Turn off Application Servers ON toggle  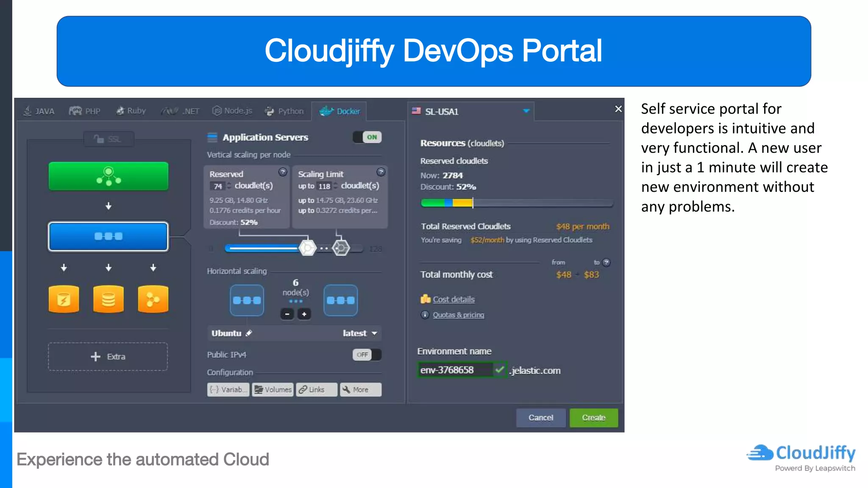tap(367, 137)
